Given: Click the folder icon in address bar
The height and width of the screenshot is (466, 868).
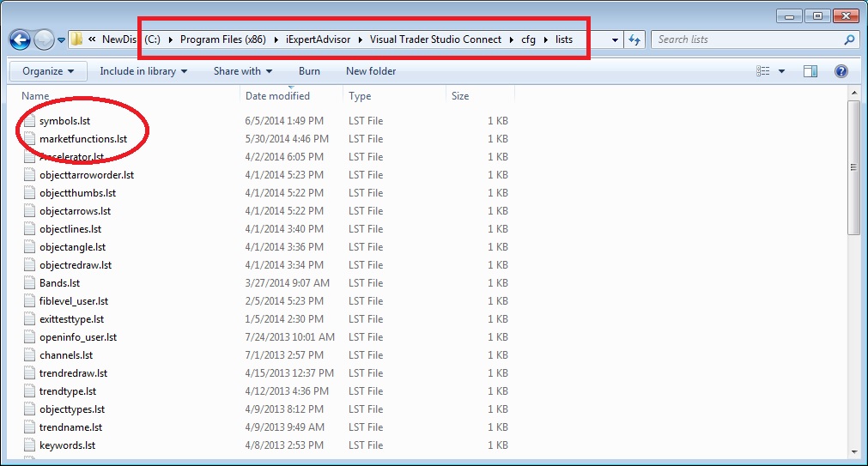Looking at the screenshot, I should click(77, 39).
